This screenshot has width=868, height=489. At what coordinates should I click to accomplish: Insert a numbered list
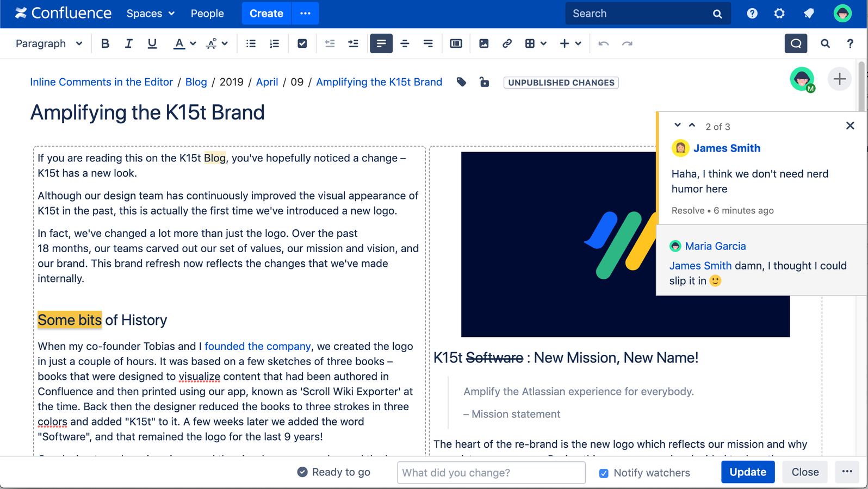tap(274, 43)
